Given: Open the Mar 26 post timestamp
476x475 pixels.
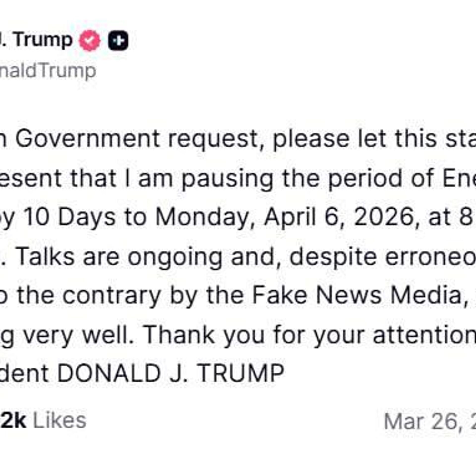Looking at the screenshot, I should (x=429, y=421).
